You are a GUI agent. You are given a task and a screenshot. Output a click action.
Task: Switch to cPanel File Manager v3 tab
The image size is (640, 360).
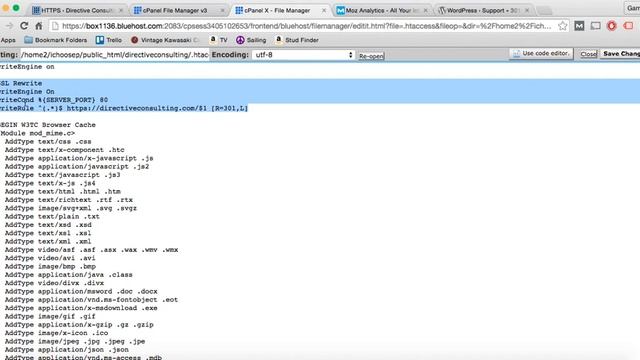pos(176,10)
